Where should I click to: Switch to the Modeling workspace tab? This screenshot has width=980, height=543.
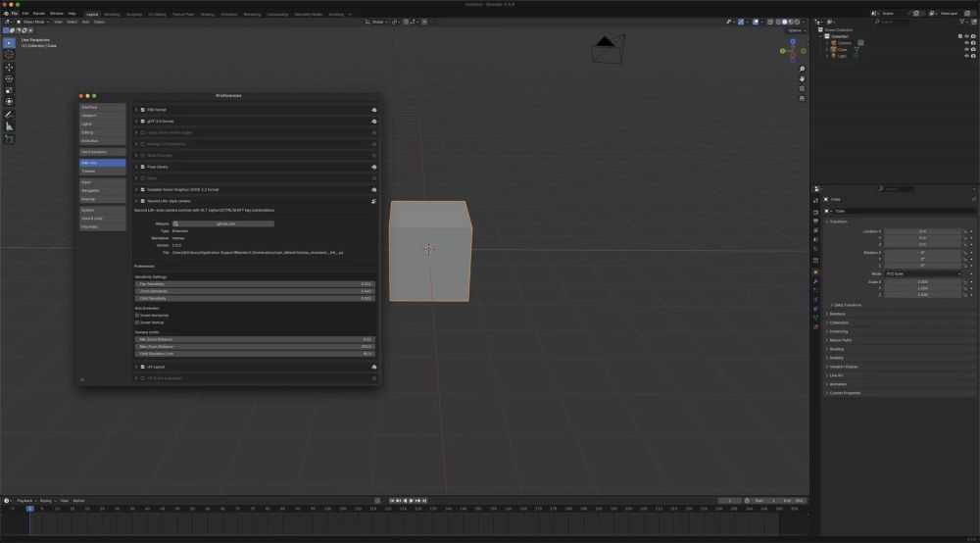click(x=113, y=15)
